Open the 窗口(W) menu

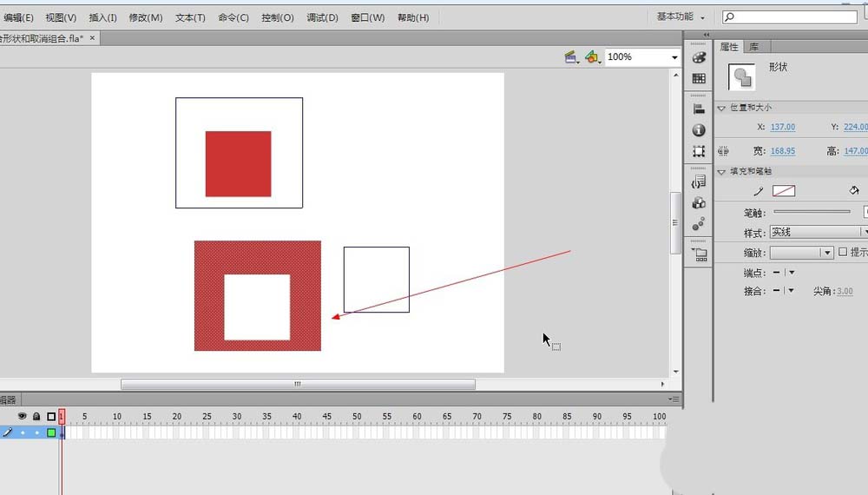tap(367, 17)
